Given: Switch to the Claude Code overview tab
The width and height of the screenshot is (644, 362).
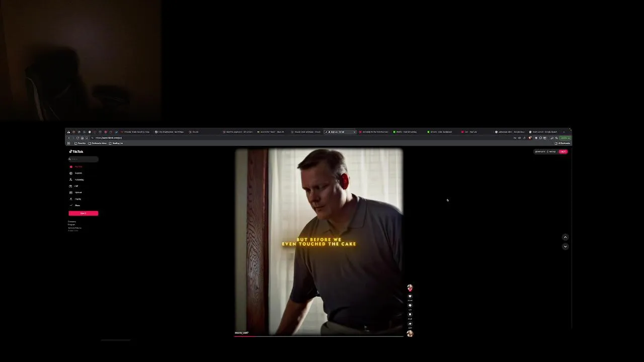Looking at the screenshot, I should tap(306, 132).
